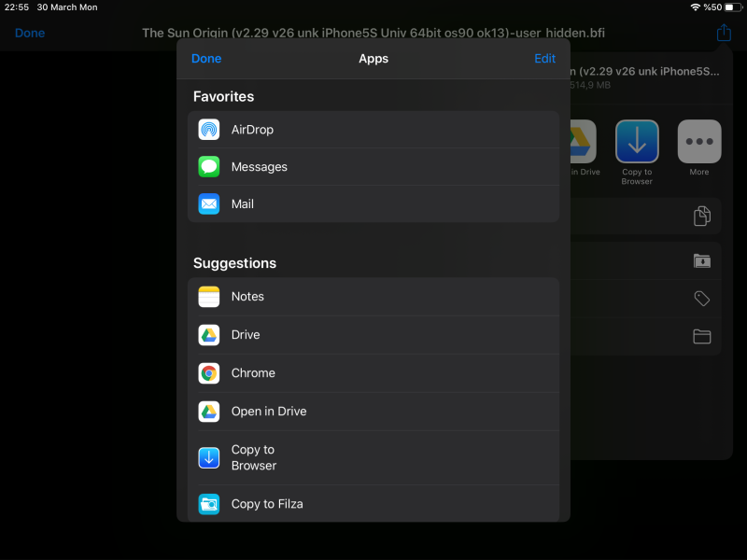Tap the save-to-folder download icon

[x=702, y=261]
